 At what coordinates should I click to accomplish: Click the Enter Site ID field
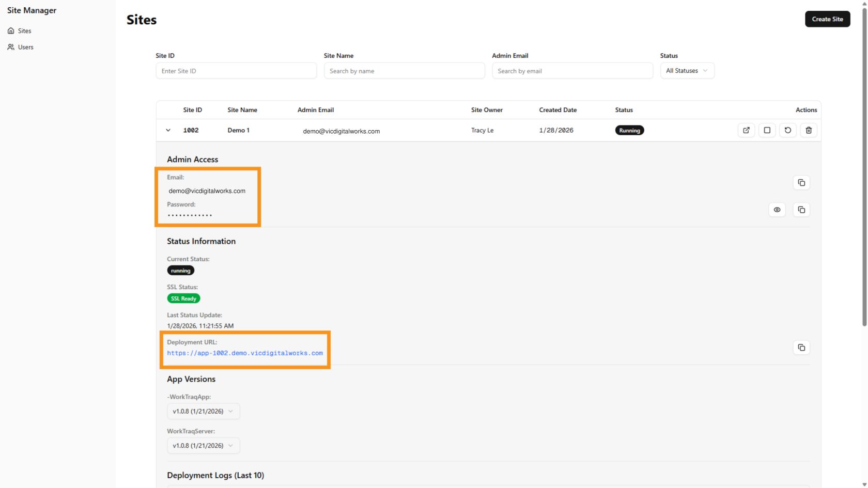(236, 71)
